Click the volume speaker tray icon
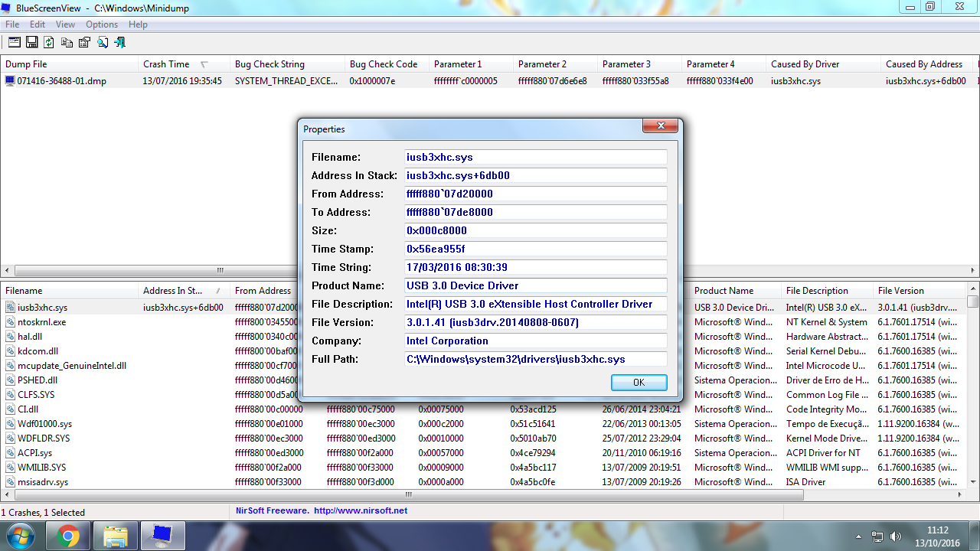The width and height of the screenshot is (980, 551). [x=896, y=536]
